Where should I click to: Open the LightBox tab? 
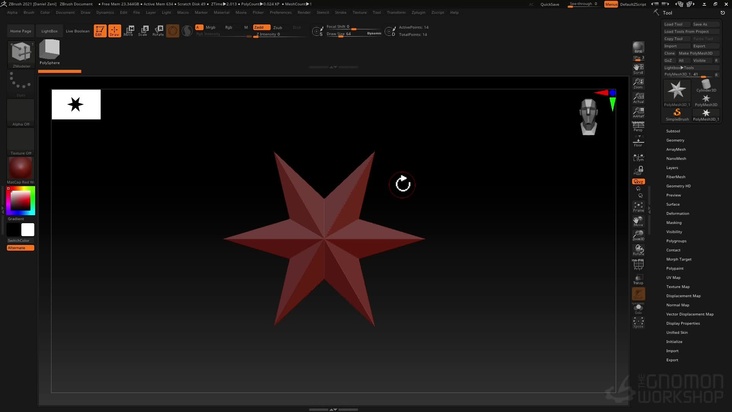(x=50, y=31)
